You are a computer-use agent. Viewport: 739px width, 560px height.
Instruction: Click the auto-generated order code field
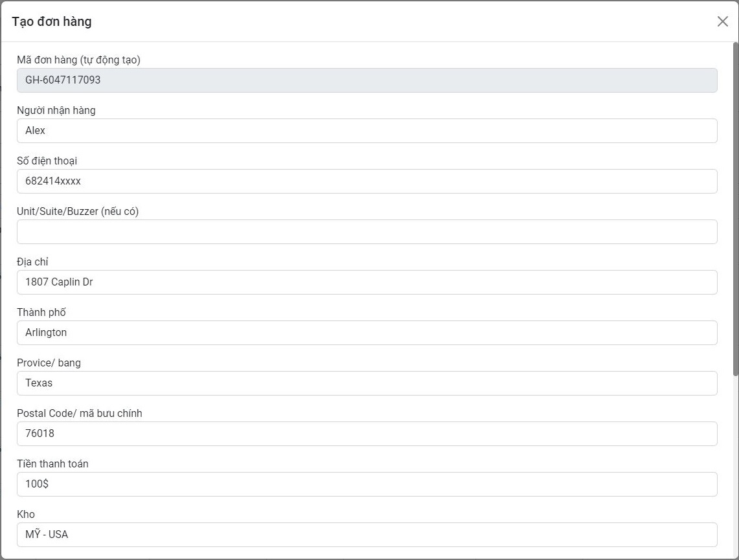(x=367, y=80)
